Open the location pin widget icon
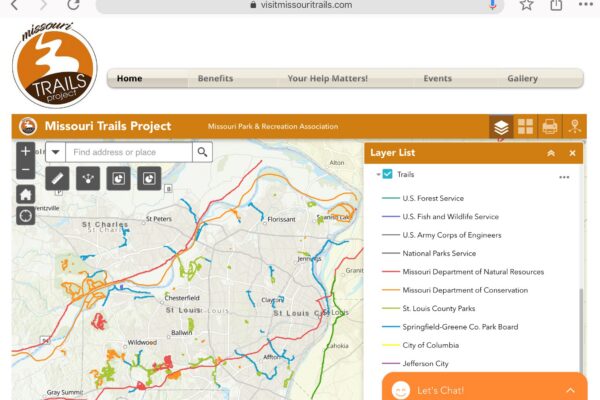 click(x=574, y=127)
